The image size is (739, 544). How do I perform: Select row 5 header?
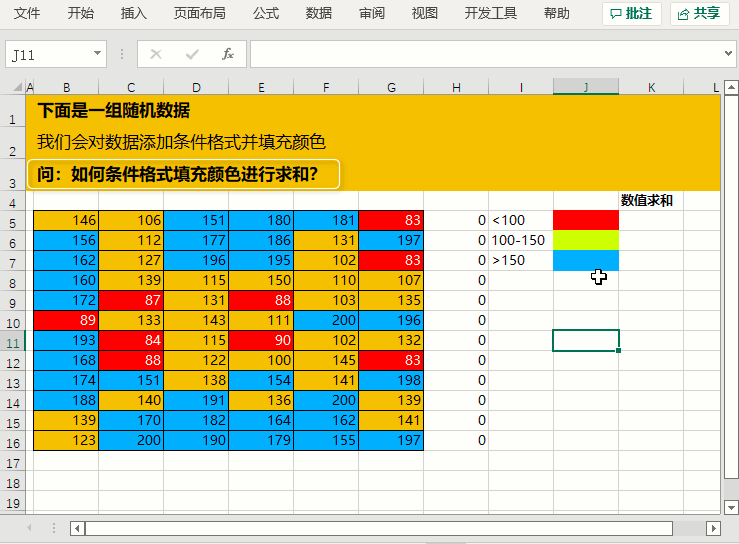click(x=13, y=222)
